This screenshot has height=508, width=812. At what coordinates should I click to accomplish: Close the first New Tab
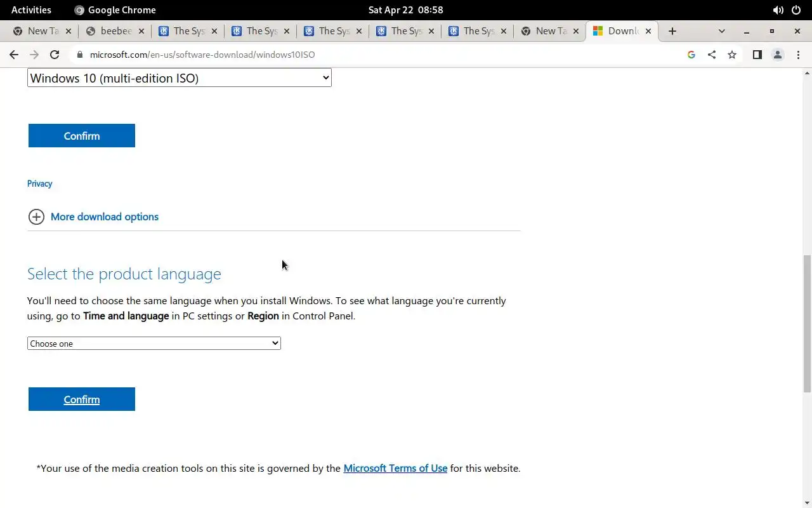[x=68, y=30]
